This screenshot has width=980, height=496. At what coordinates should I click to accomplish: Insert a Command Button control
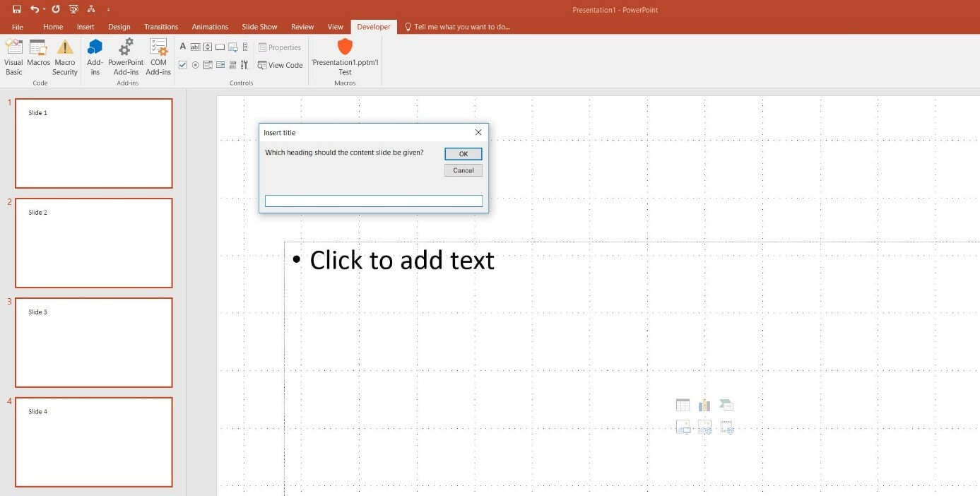pos(220,47)
